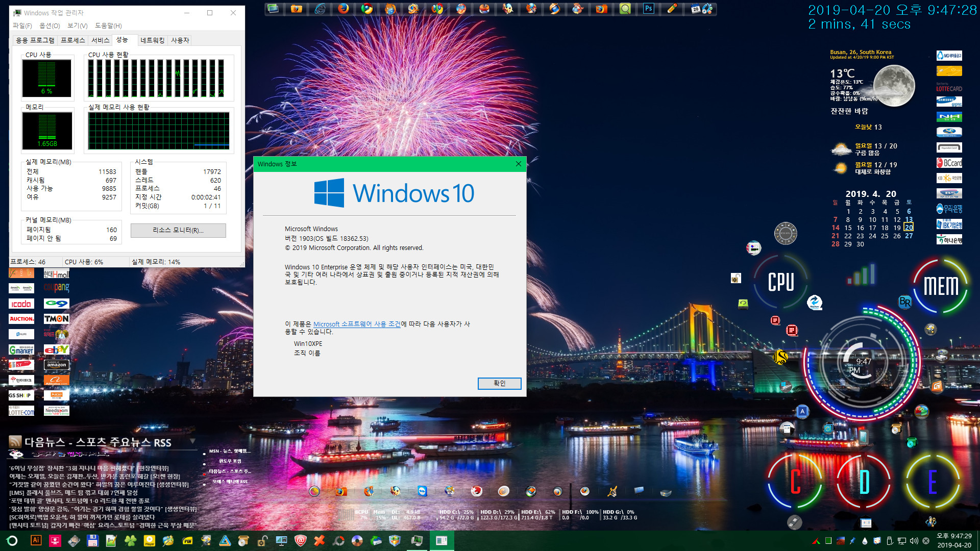Click the 확인 button in Windows 정보
980x551 pixels.
(x=499, y=383)
